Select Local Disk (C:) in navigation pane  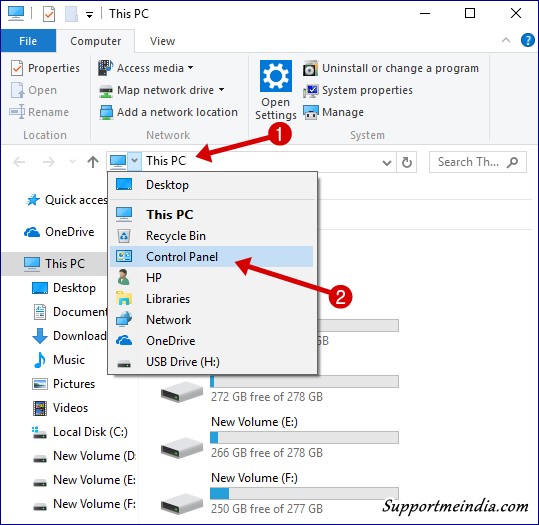point(80,432)
